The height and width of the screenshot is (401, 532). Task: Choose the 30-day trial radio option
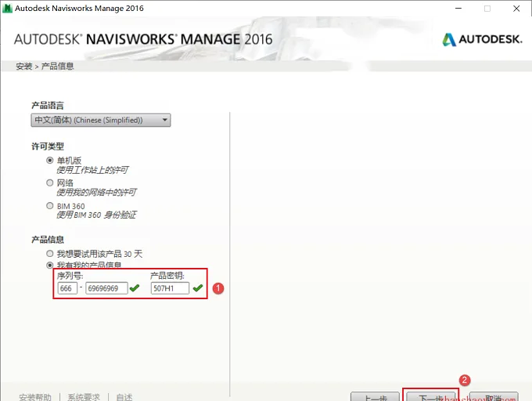[50, 253]
